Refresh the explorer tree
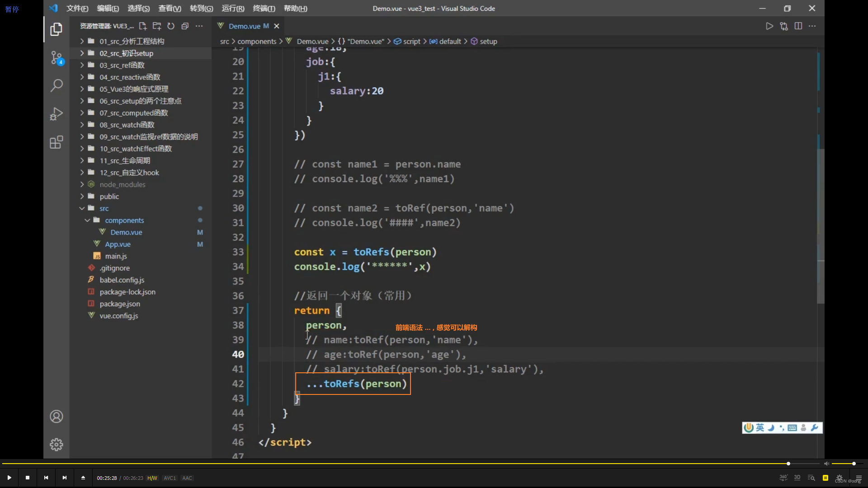The width and height of the screenshot is (868, 488). coord(171,26)
